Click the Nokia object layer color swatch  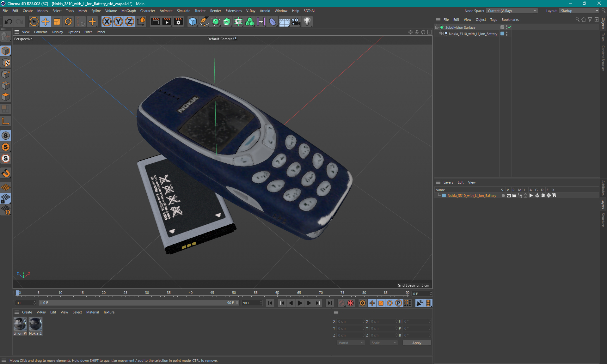(502, 34)
